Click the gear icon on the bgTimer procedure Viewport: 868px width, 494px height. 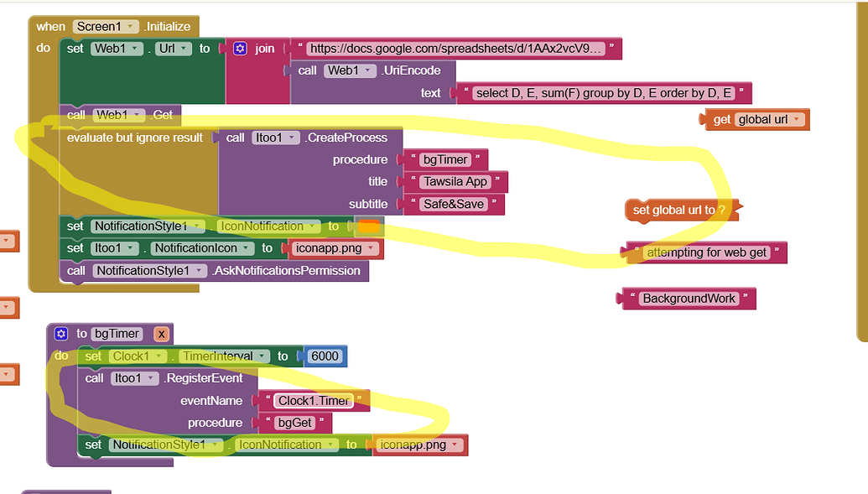(x=60, y=333)
